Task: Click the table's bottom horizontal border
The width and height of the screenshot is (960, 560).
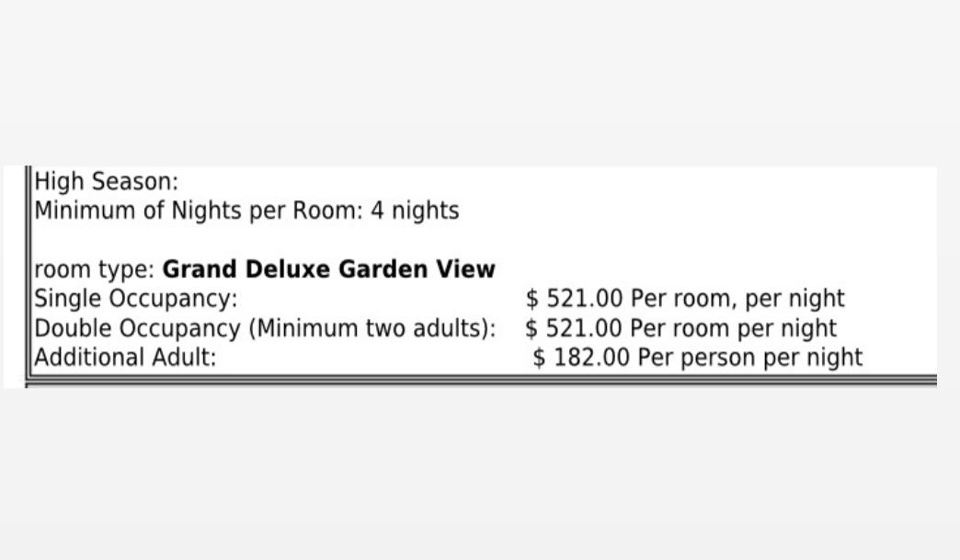Action: (481, 381)
